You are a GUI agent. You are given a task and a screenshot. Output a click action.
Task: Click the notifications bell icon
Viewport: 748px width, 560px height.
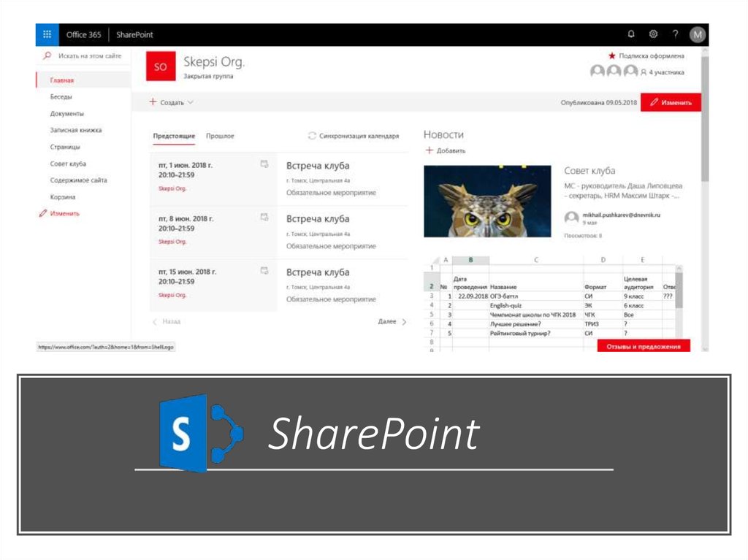pyautogui.click(x=631, y=34)
